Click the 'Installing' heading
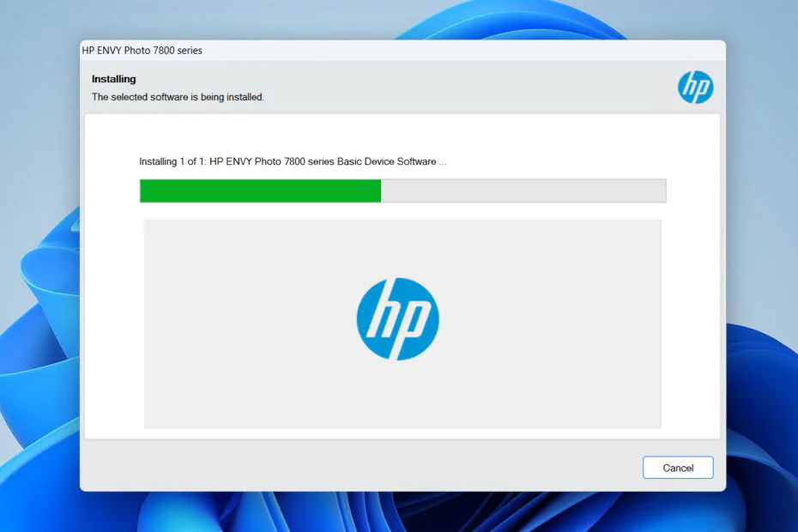Image resolution: width=798 pixels, height=532 pixels. (113, 79)
